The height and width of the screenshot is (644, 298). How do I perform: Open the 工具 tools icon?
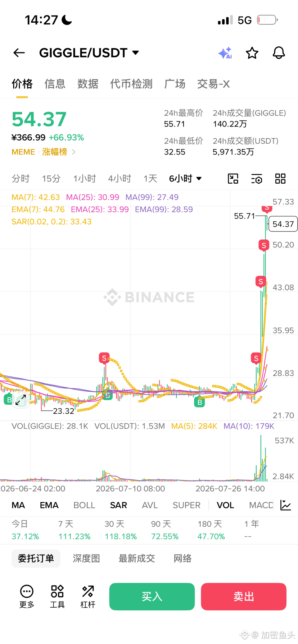[x=57, y=596]
